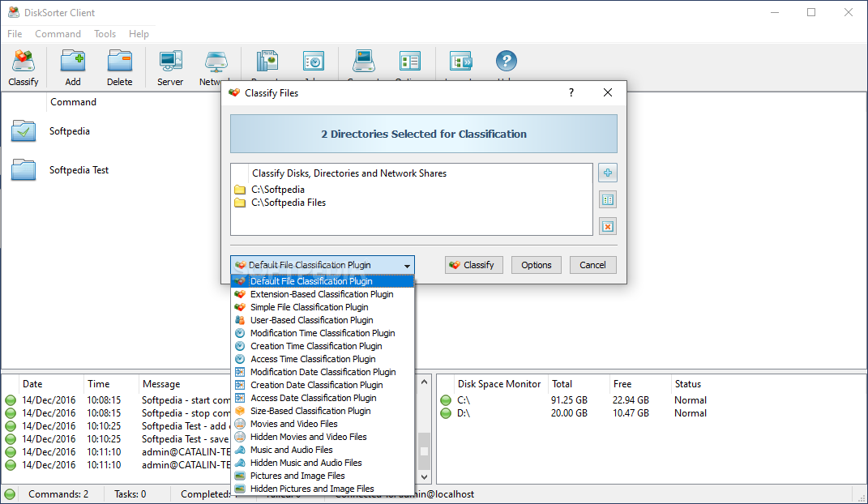868x504 pixels.
Task: Click the log scrollbar down arrow
Action: (424, 477)
